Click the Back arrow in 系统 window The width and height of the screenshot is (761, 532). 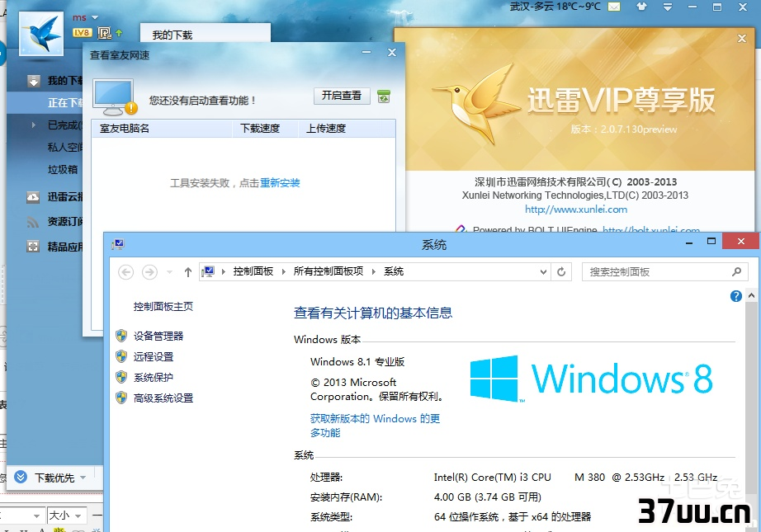(x=125, y=272)
